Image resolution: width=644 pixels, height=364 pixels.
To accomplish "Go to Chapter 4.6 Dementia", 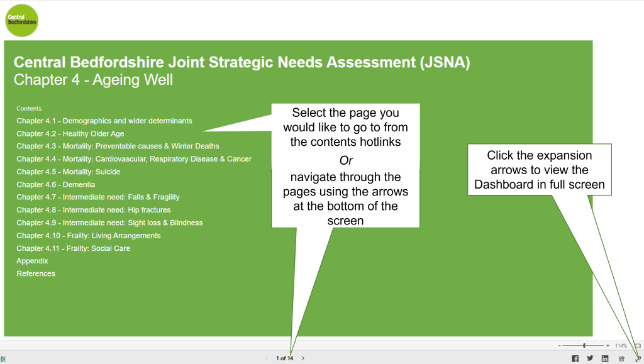I will pos(55,184).
